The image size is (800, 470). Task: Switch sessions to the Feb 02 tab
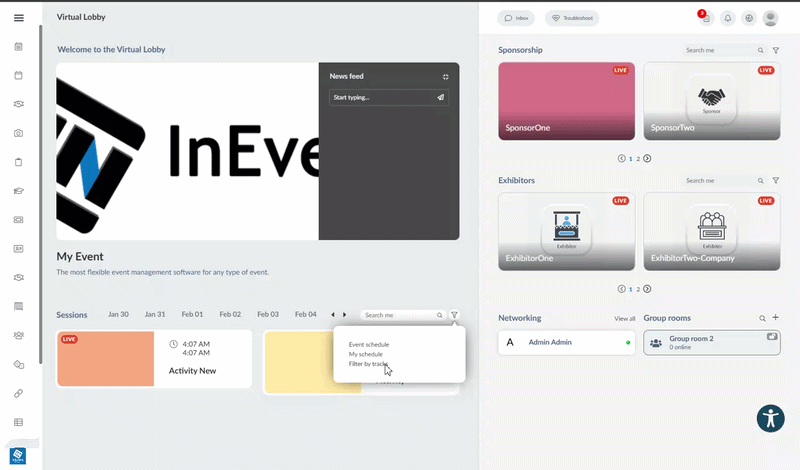click(x=230, y=314)
